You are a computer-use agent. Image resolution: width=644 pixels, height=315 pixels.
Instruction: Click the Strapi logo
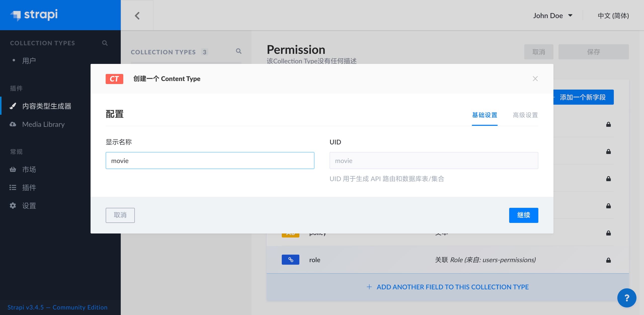coord(34,15)
